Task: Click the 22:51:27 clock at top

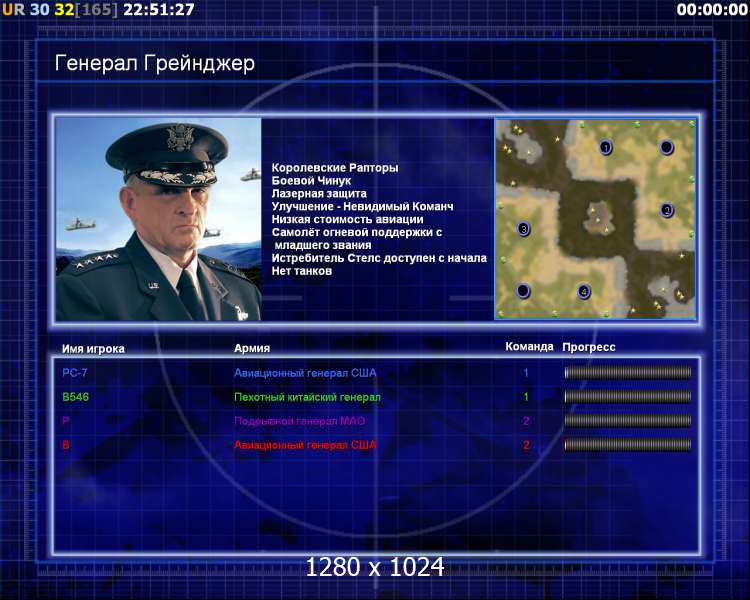Action: 159,9
